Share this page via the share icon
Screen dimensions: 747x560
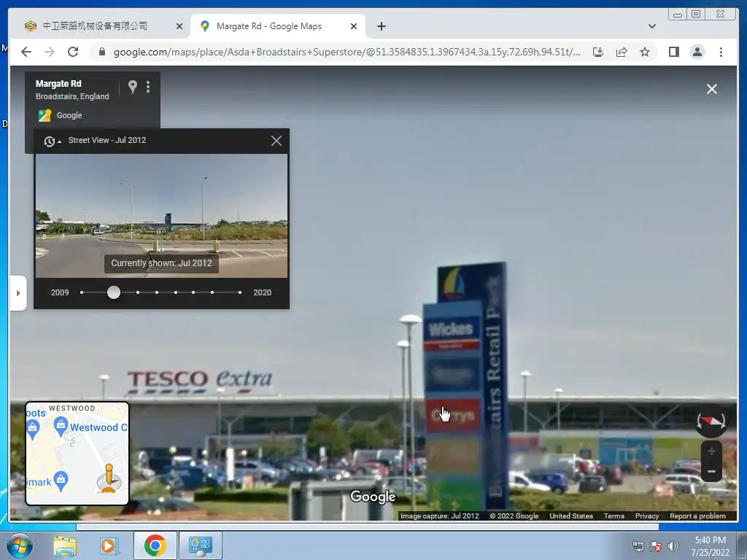click(622, 52)
